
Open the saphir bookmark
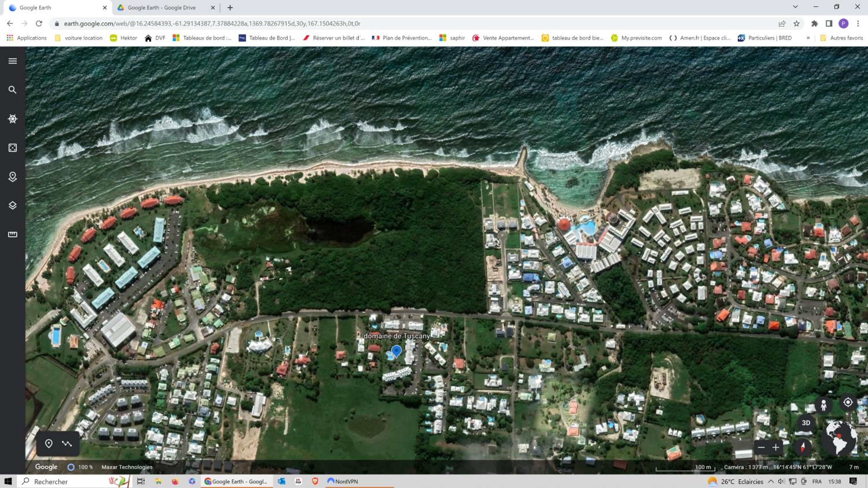click(x=452, y=38)
